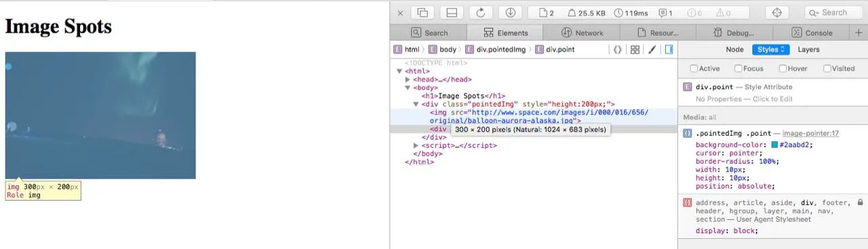Switch to the Debugger tab

[734, 33]
